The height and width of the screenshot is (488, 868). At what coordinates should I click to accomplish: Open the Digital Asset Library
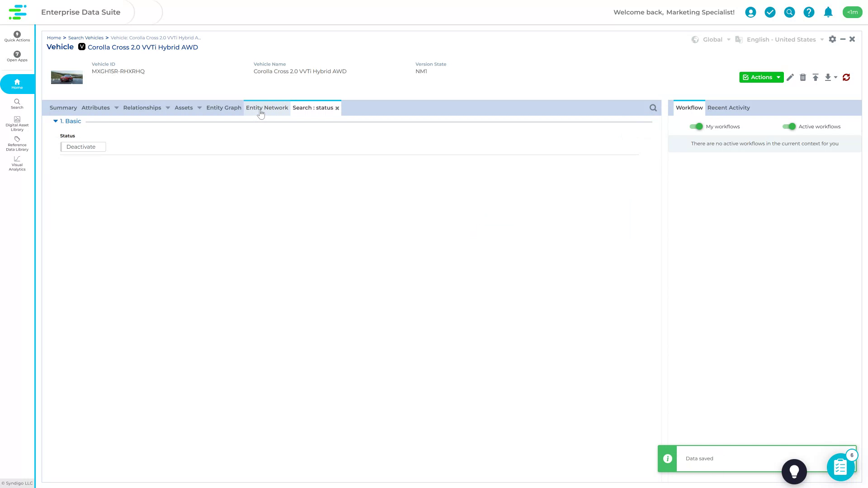click(x=17, y=123)
